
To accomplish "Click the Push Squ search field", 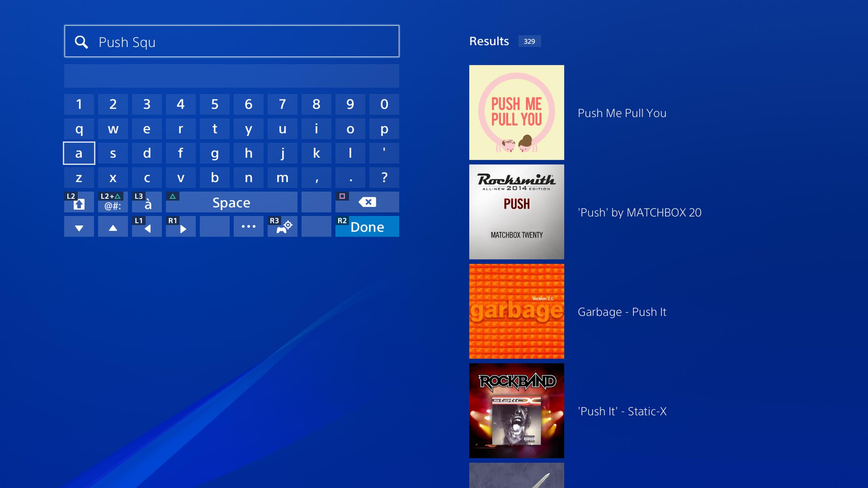I will coord(232,41).
